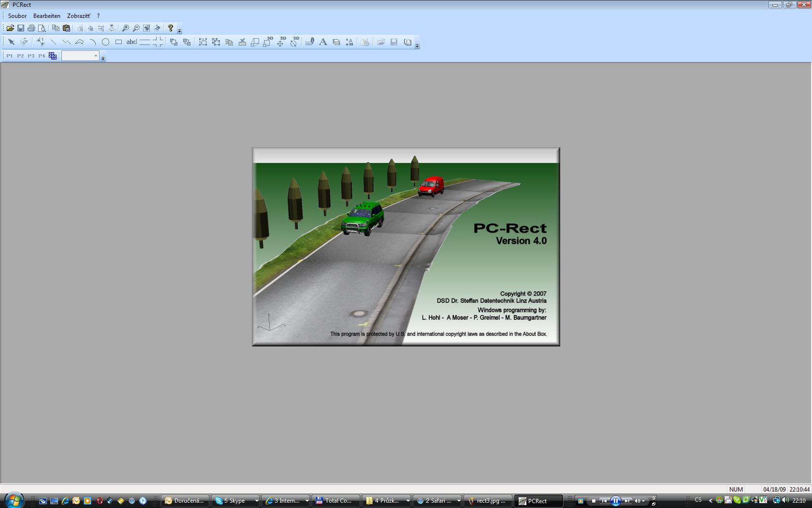Expand the Průzk... taskbar group arrow

point(408,501)
